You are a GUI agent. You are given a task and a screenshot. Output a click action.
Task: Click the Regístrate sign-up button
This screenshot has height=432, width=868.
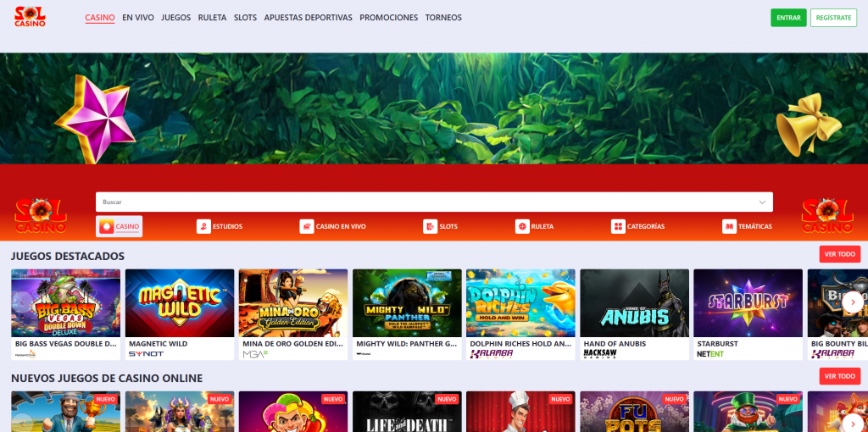[833, 18]
